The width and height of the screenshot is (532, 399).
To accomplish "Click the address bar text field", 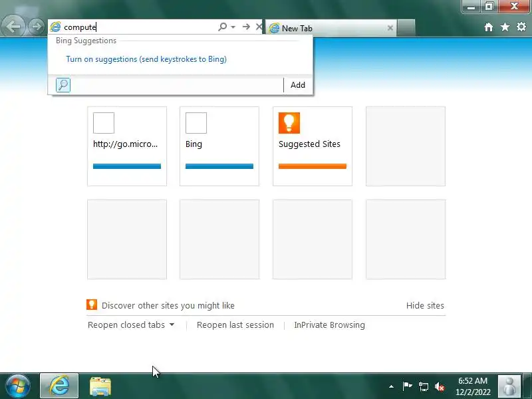I will pyautogui.click(x=139, y=27).
